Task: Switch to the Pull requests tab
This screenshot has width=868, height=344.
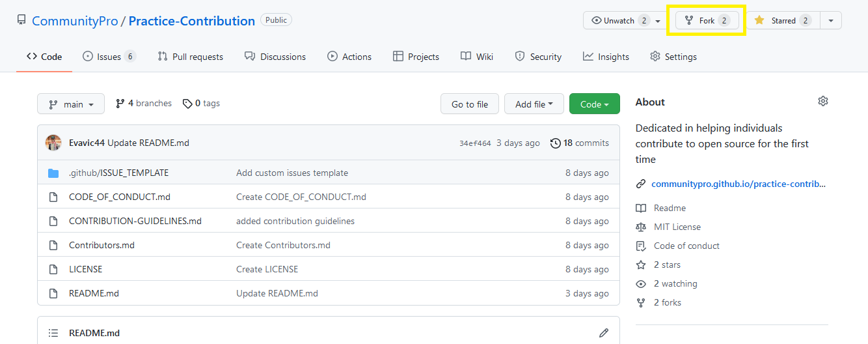Action: (x=191, y=57)
